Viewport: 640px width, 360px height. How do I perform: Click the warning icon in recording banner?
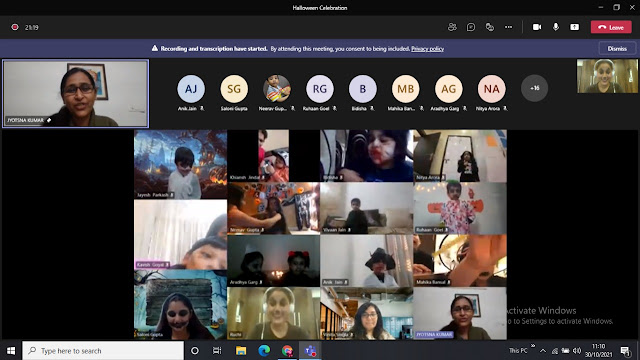[155, 48]
